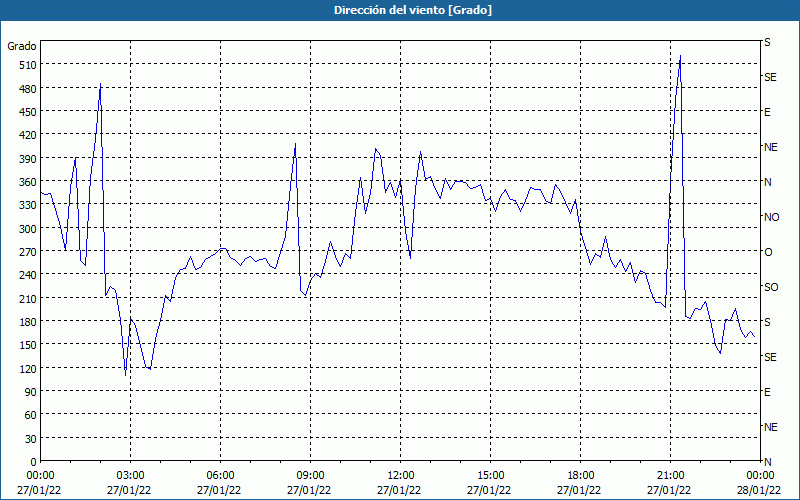Select the 330 degree axis label
The height and width of the screenshot is (500, 800).
(28, 205)
